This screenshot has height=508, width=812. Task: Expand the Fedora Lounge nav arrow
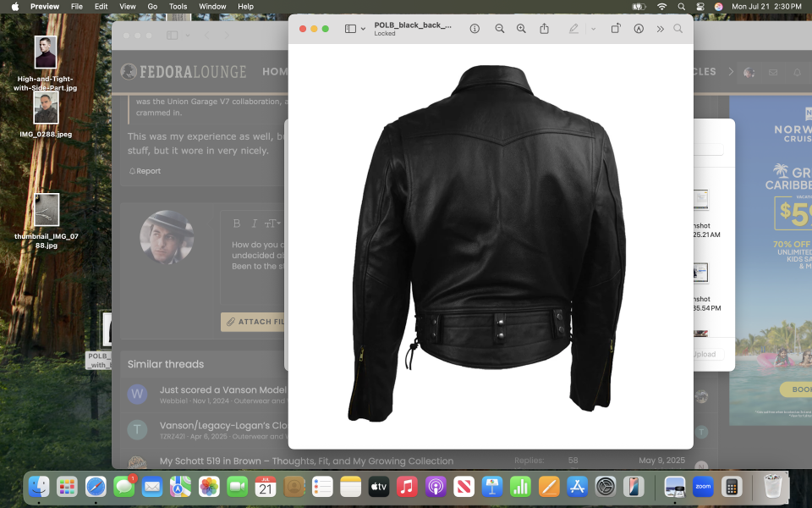pos(731,71)
